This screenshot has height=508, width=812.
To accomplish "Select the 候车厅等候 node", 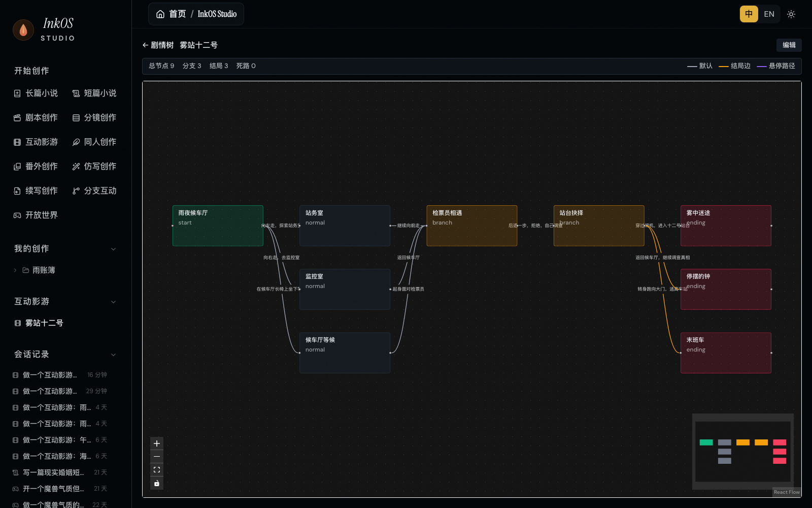I will 345,353.
